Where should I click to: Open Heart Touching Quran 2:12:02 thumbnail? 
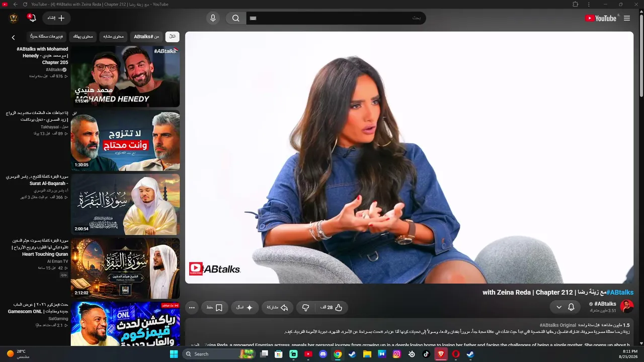[125, 268]
